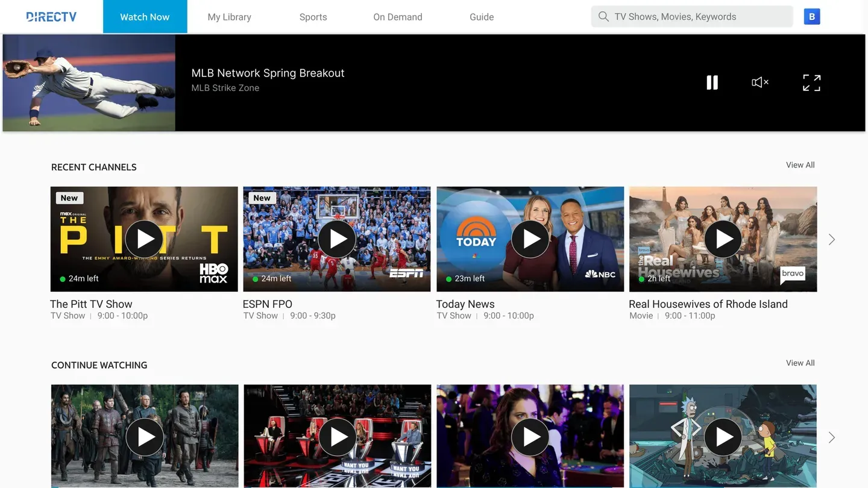View All Continue Watching items

coord(800,363)
